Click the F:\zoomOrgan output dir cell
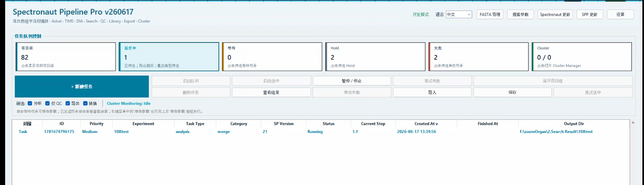Viewport: 644px width, 185px height. pos(556,132)
